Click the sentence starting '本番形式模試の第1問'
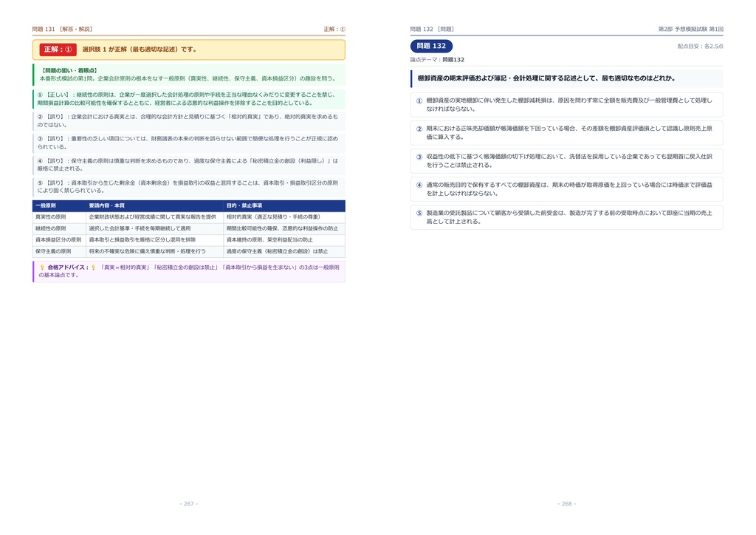Viewport: 756px width, 535px height. click(x=188, y=78)
